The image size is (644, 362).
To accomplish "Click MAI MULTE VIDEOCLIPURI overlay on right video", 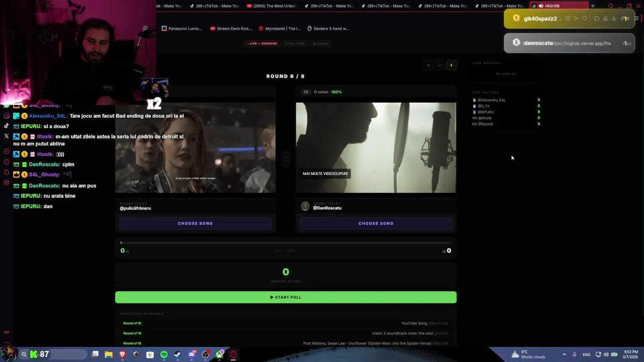I will 325,173.
